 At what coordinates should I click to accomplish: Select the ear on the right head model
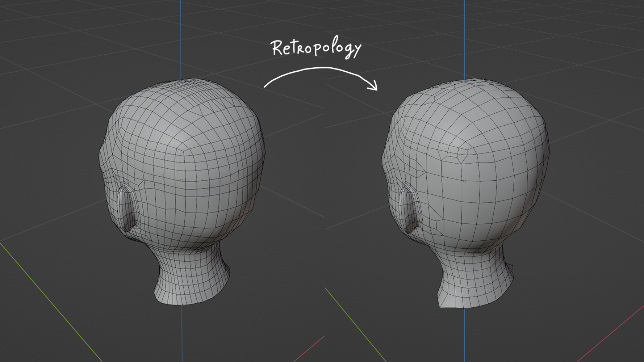tap(408, 208)
